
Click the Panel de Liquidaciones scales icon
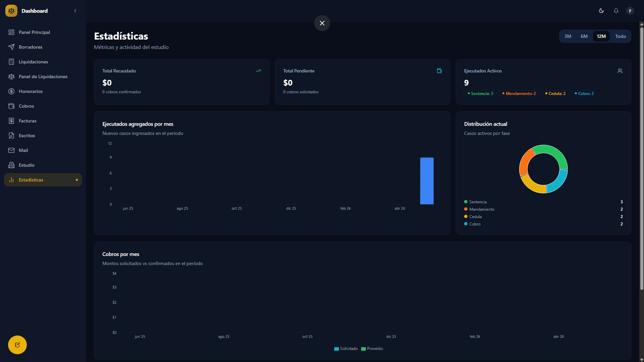(x=11, y=76)
